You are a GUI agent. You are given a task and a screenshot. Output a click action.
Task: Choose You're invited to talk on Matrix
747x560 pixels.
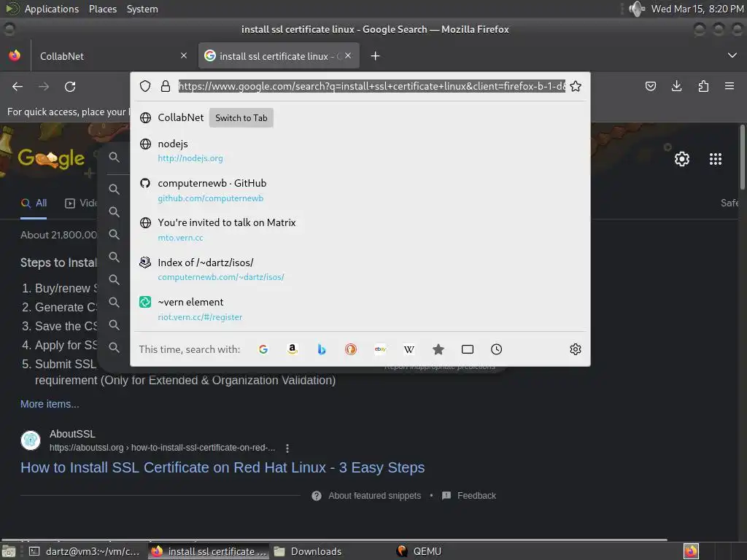[x=360, y=230]
